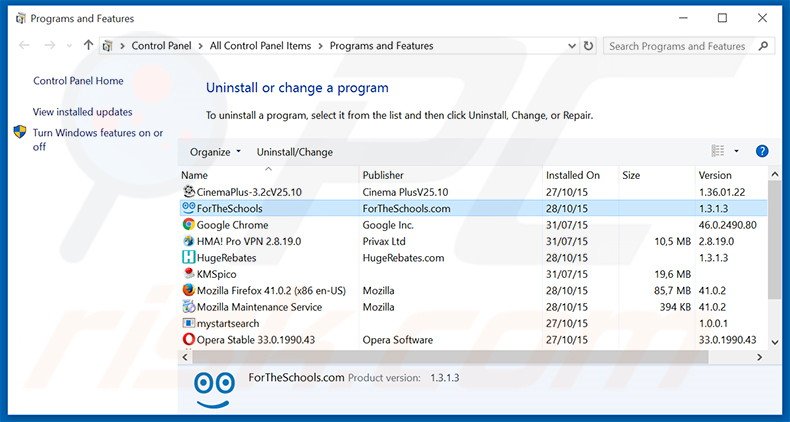790x422 pixels.
Task: Click the Mozilla Firefox icon
Action: tap(189, 290)
